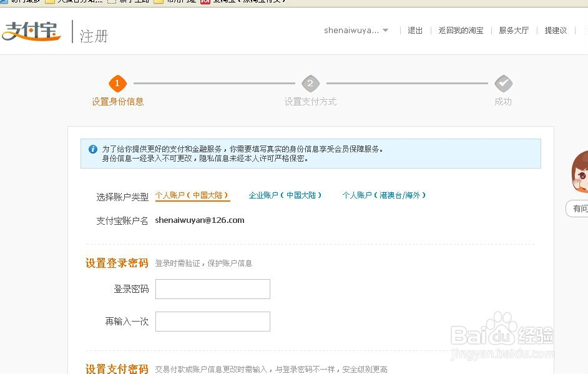Click the shenaiwuya... username in header
Screen dimensions: 588x374
coord(351,31)
